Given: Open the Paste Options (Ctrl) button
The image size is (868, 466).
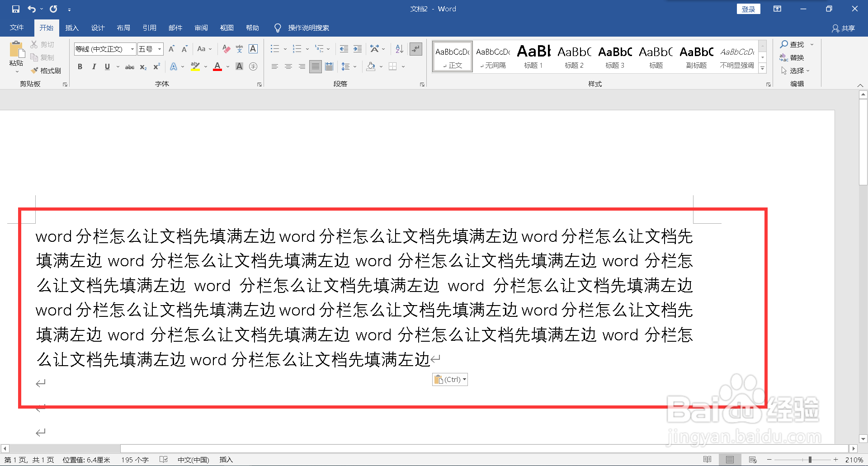Looking at the screenshot, I should tap(450, 379).
